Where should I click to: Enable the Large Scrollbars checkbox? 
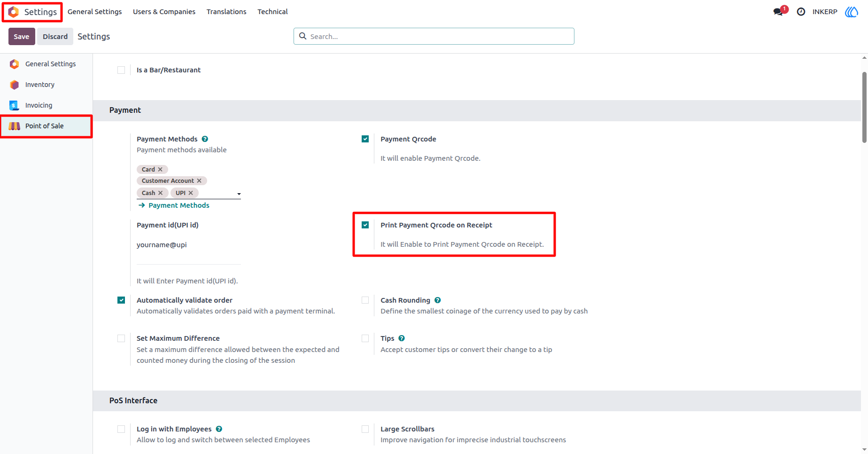(365, 429)
